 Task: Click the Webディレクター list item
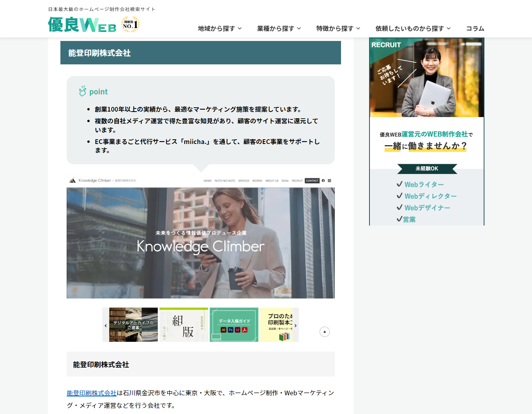coord(431,196)
